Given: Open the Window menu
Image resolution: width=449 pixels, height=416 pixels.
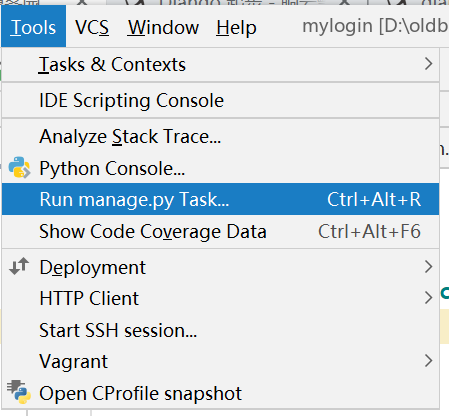Looking at the screenshot, I should coord(163,27).
